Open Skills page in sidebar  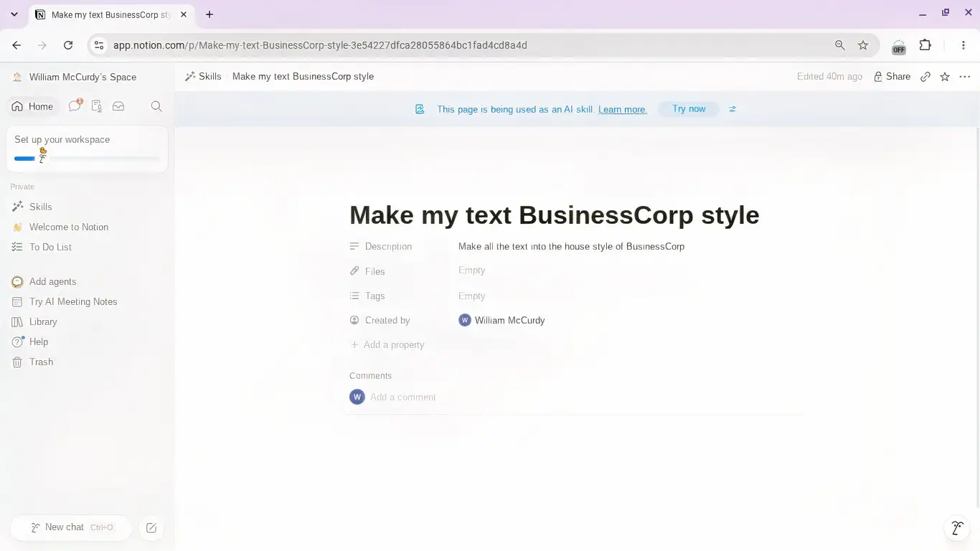(x=87, y=207)
